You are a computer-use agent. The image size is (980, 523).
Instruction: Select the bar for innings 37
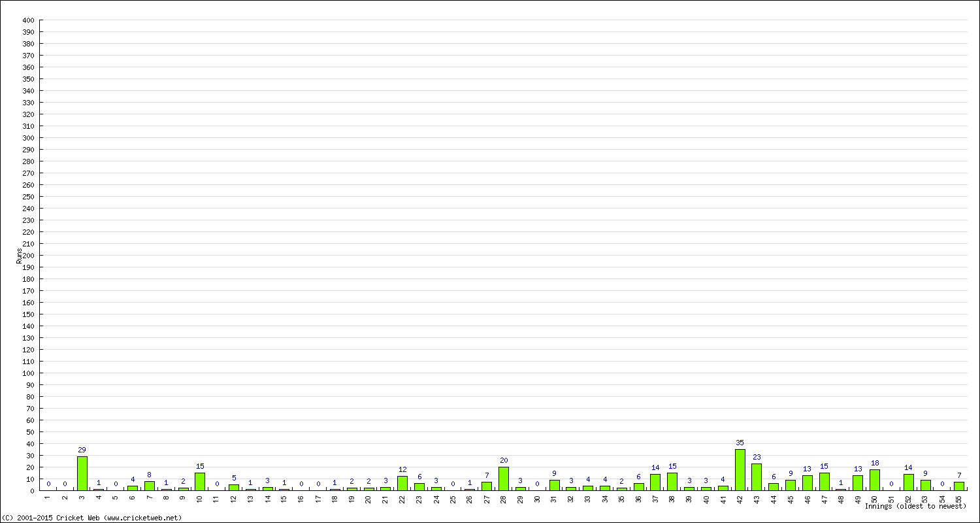655,482
